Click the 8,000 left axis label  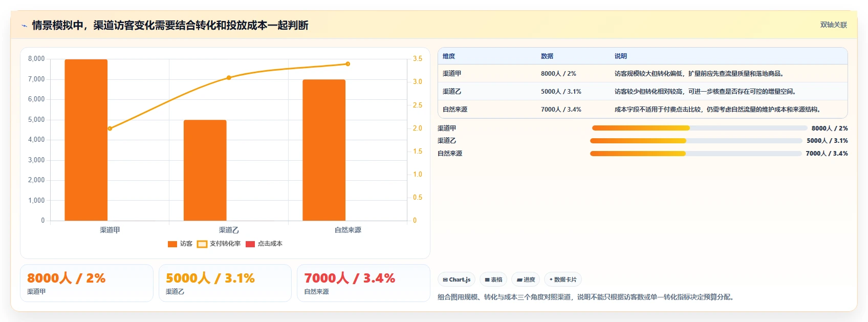(x=36, y=59)
